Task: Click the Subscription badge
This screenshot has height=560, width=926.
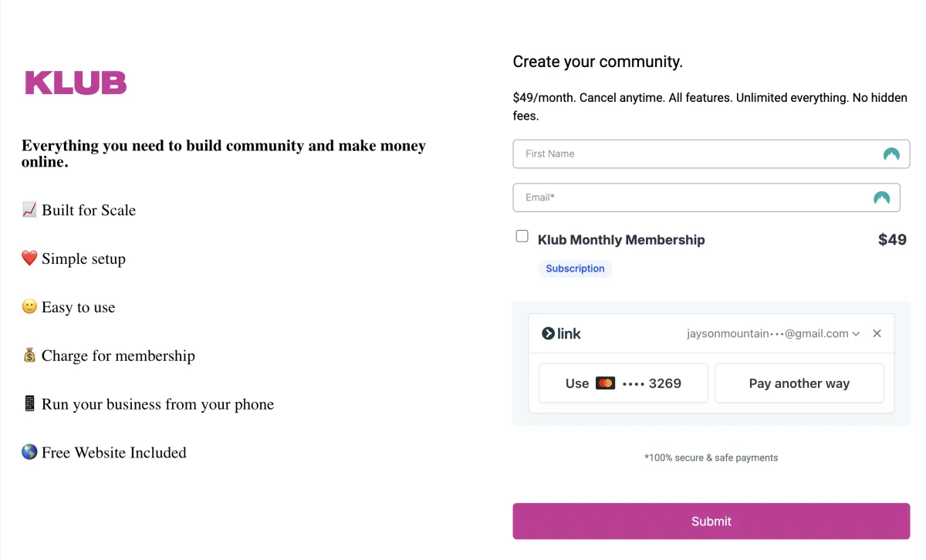Action: coord(575,268)
